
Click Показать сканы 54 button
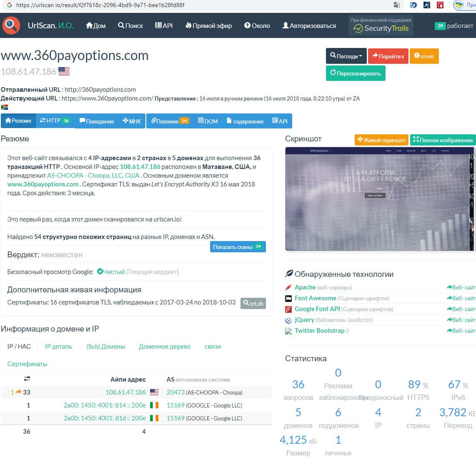238,246
